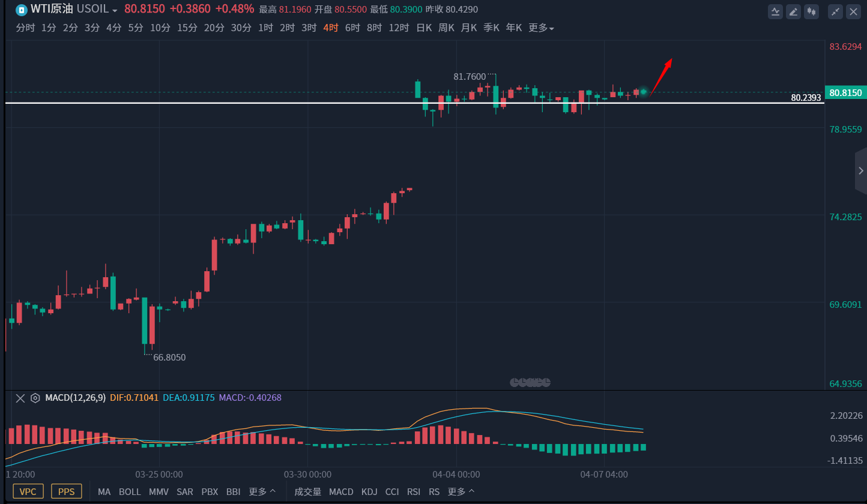Screen dimensions: 867x504
Task: Switch to 4分 timeframe
Action: (113, 28)
